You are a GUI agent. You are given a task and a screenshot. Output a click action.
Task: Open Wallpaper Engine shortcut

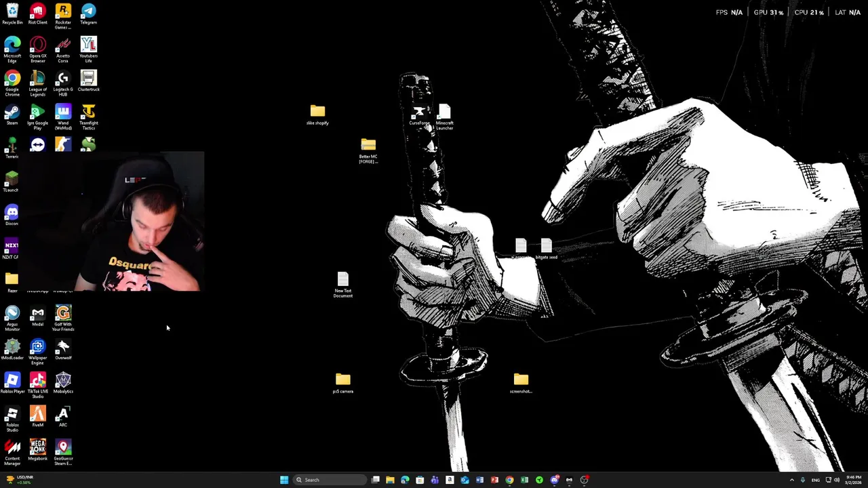[x=37, y=352]
